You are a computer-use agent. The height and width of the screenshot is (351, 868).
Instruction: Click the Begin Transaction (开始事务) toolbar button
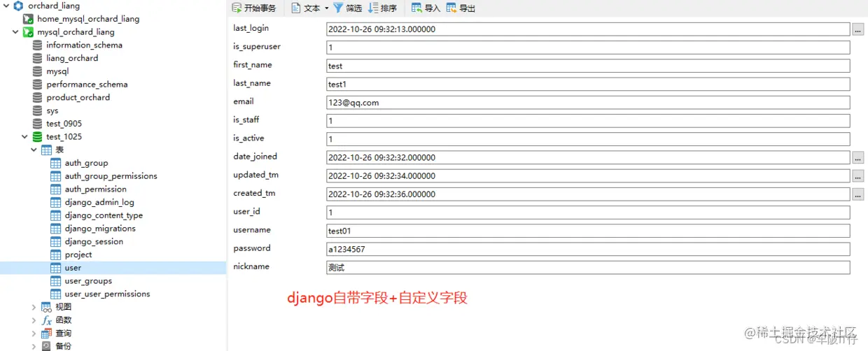click(x=254, y=8)
